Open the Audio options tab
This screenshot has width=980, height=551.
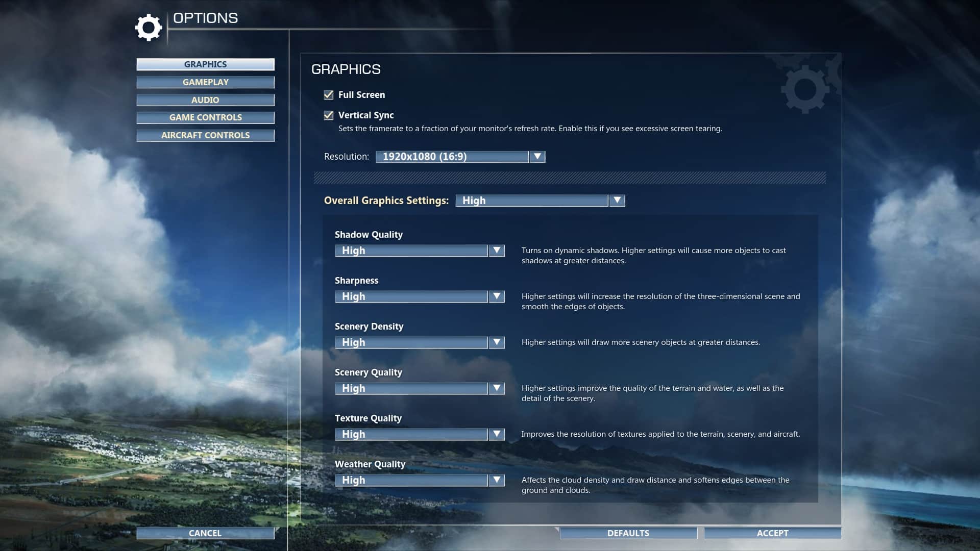click(x=205, y=100)
